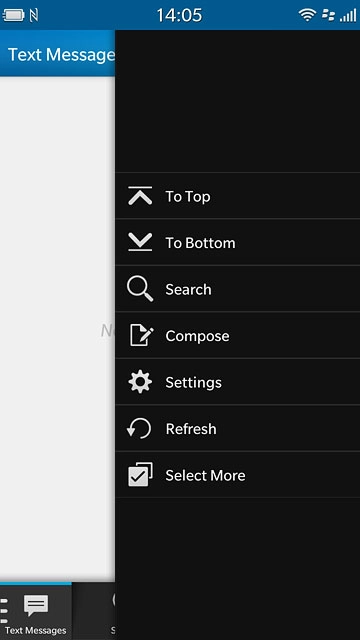The image size is (360, 640).
Task: Choose Search from the action menu
Action: (x=238, y=289)
